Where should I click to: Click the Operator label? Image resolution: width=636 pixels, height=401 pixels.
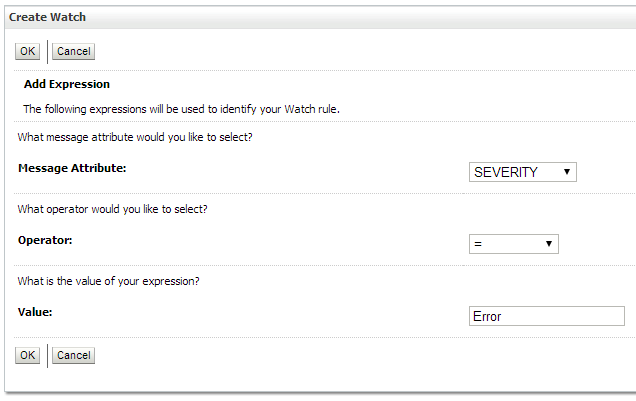46,241
